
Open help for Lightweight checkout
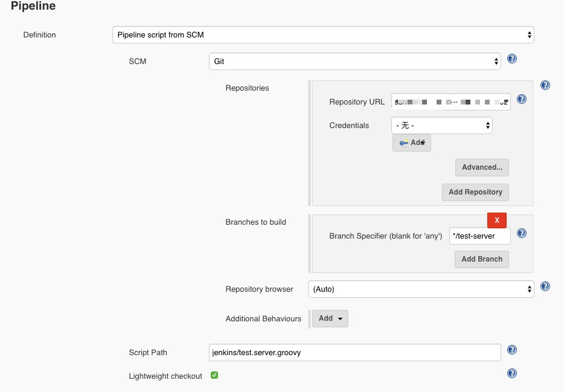512,374
